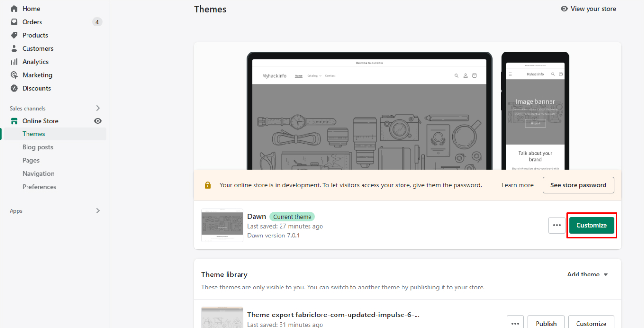Click See store password button
The height and width of the screenshot is (328, 644).
(x=578, y=185)
